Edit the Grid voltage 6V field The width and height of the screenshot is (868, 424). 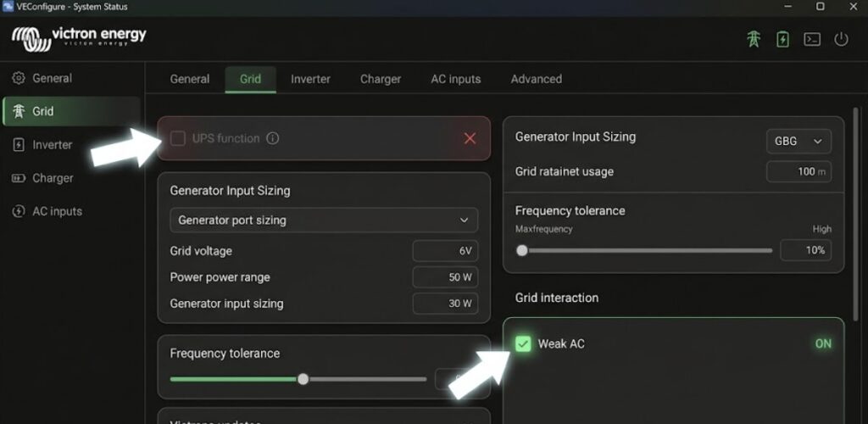pos(445,251)
